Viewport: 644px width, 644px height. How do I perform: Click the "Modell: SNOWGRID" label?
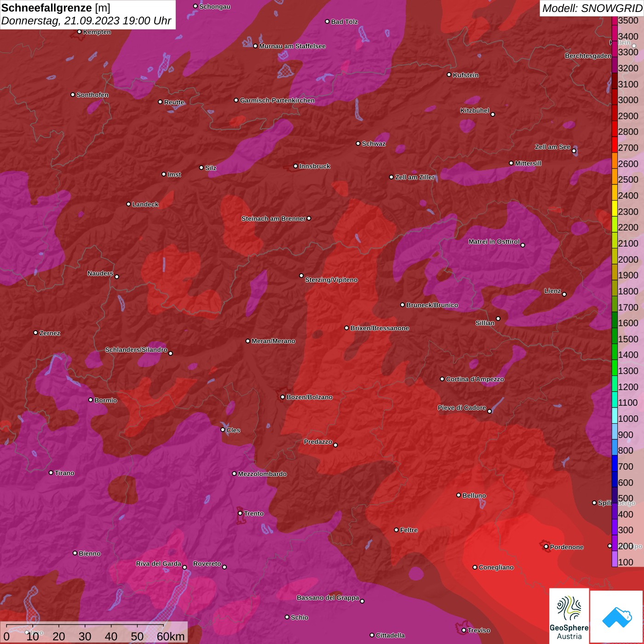coord(592,8)
